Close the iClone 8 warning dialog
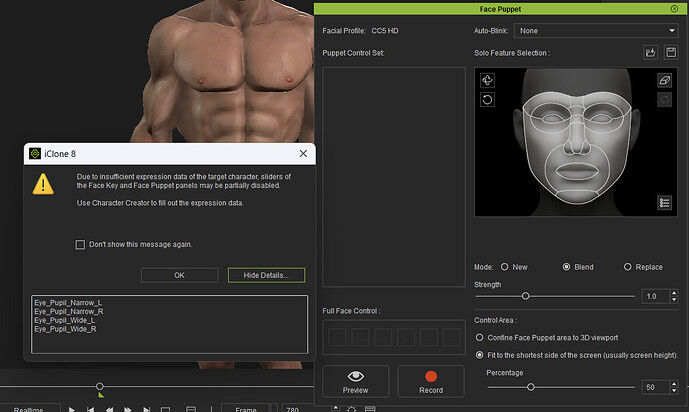This screenshot has height=412, width=689. (x=303, y=154)
